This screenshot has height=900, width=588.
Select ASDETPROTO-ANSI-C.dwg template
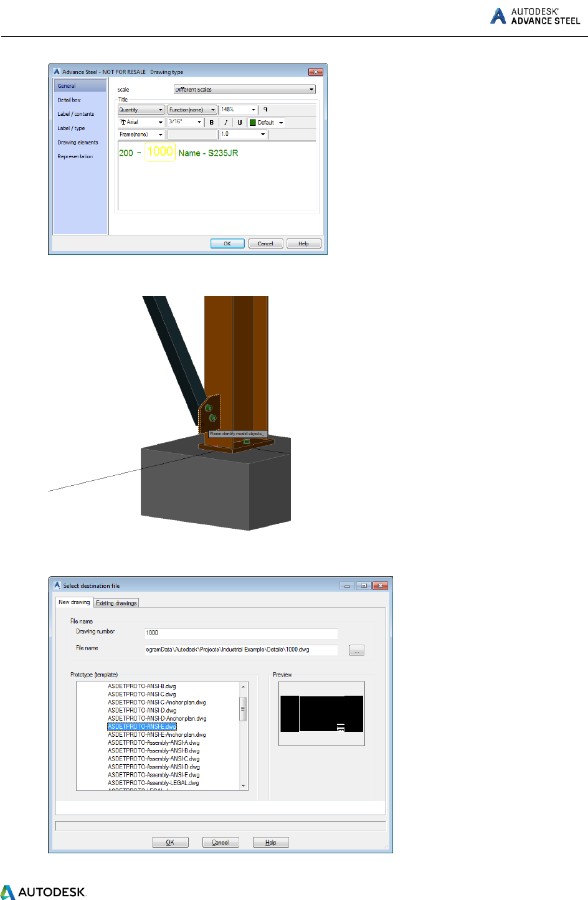pyautogui.click(x=142, y=694)
